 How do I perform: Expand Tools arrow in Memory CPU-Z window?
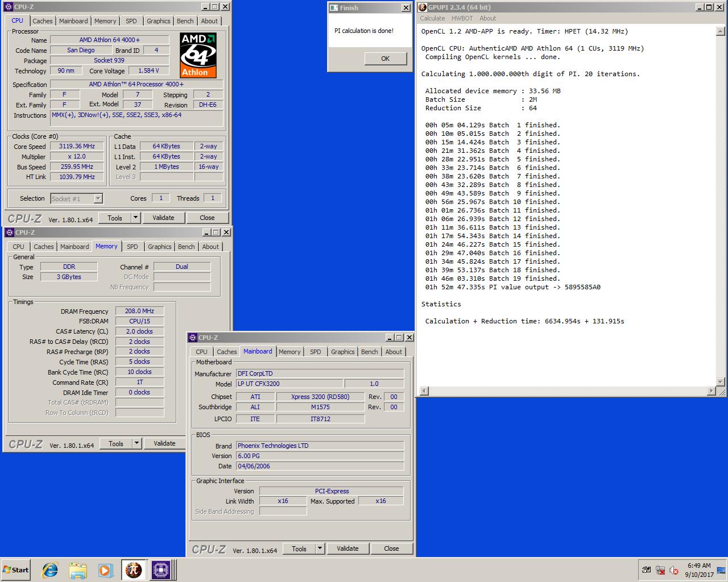coord(136,443)
